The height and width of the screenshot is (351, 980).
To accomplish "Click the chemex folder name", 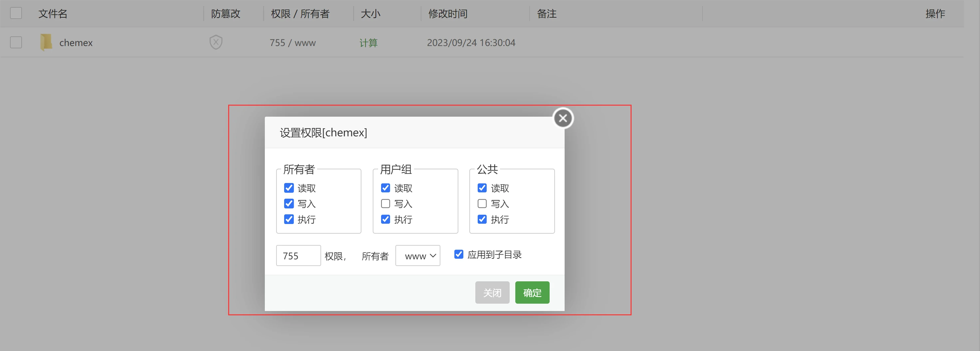I will [x=76, y=43].
